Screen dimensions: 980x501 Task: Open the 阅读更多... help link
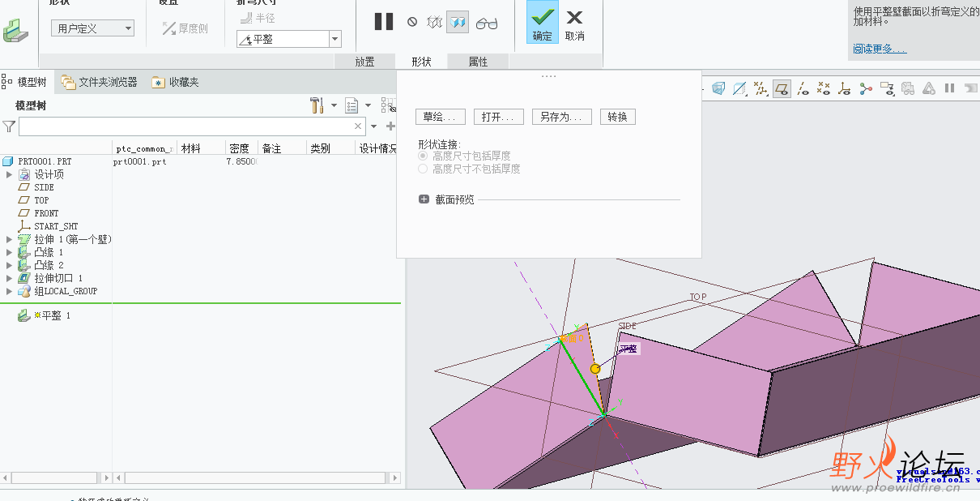point(880,49)
